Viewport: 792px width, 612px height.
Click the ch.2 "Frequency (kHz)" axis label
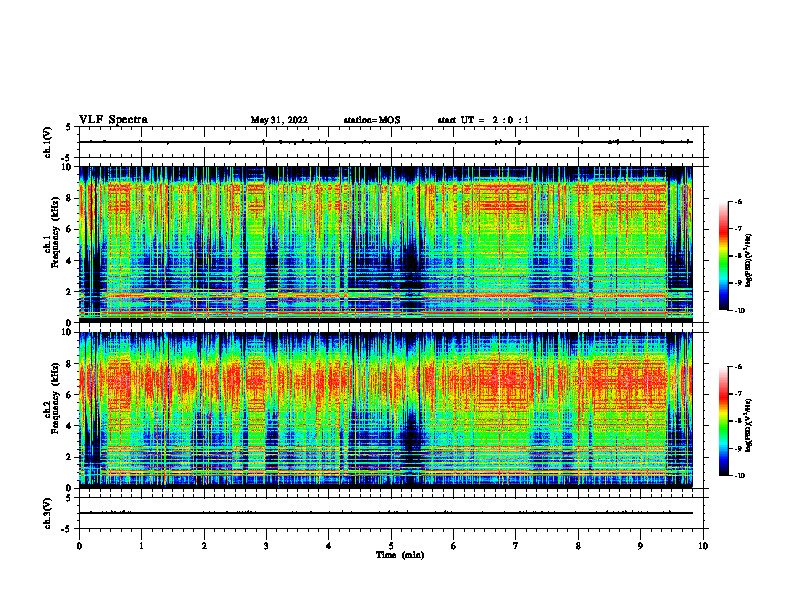click(56, 398)
